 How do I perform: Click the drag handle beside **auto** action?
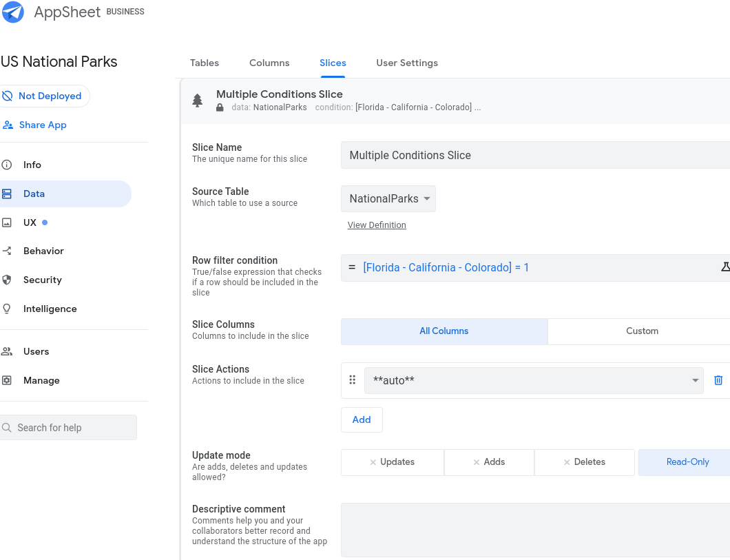click(x=353, y=380)
